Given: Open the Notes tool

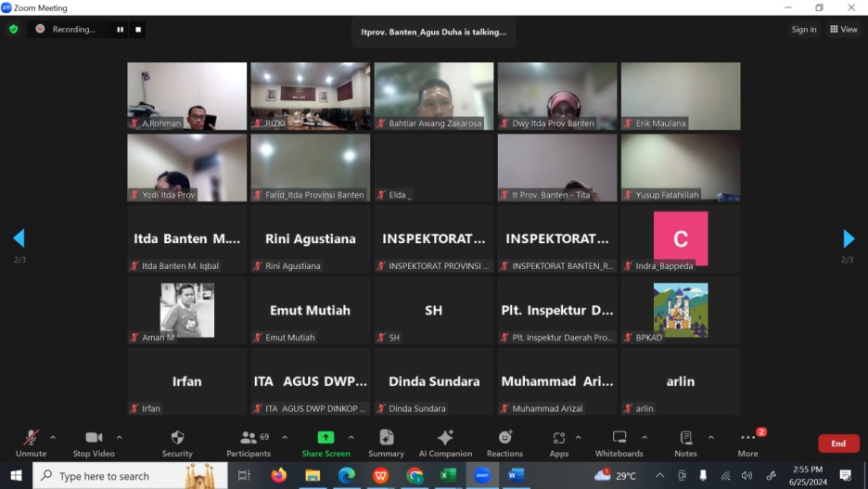Looking at the screenshot, I should click(685, 438).
